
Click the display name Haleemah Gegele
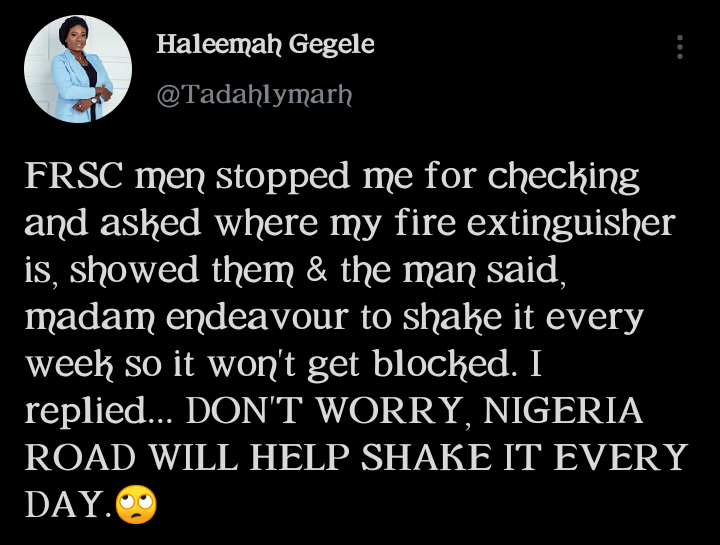coord(265,45)
